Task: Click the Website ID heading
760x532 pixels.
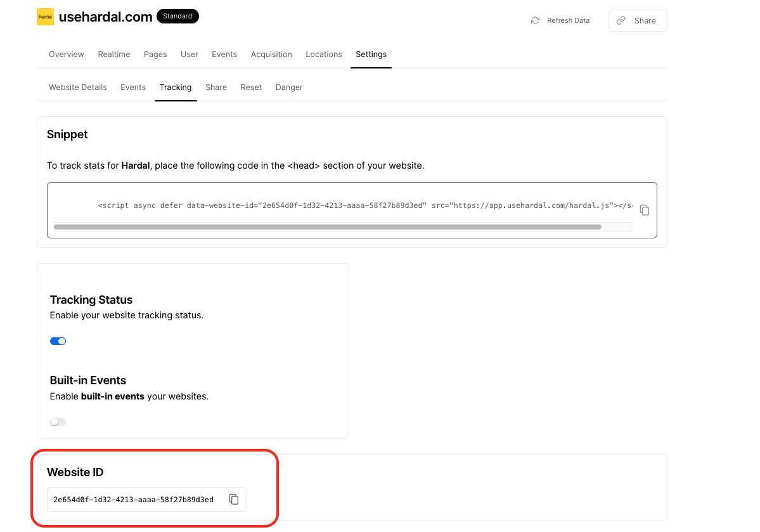Action: 75,472
